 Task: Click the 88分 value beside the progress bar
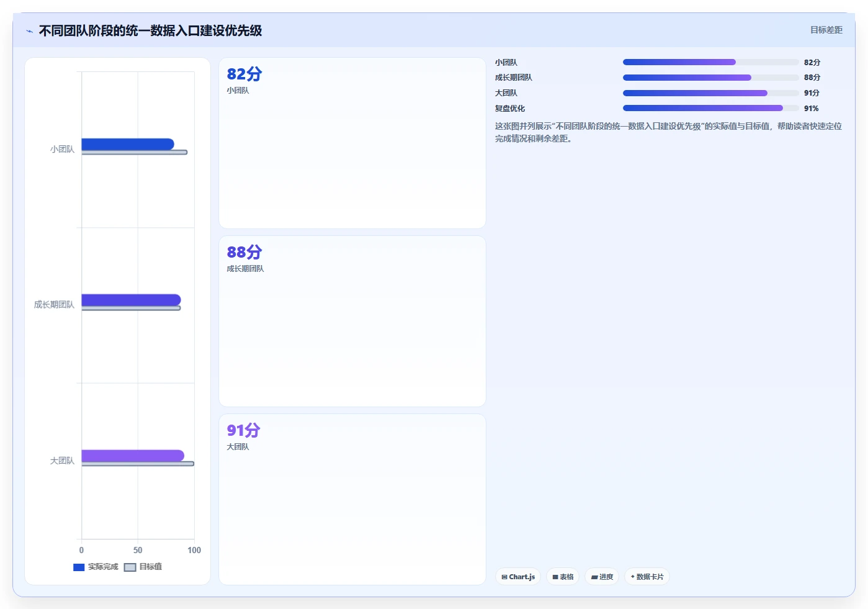point(812,78)
